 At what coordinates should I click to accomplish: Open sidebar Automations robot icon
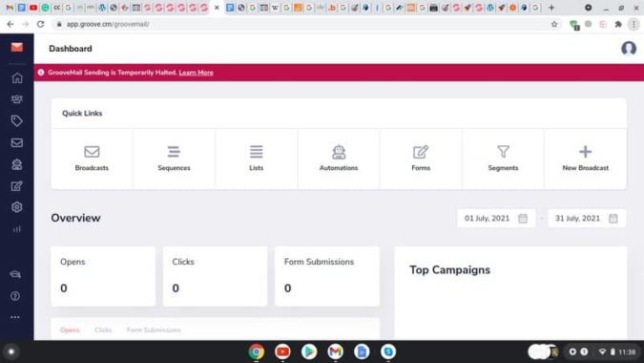pyautogui.click(x=17, y=164)
